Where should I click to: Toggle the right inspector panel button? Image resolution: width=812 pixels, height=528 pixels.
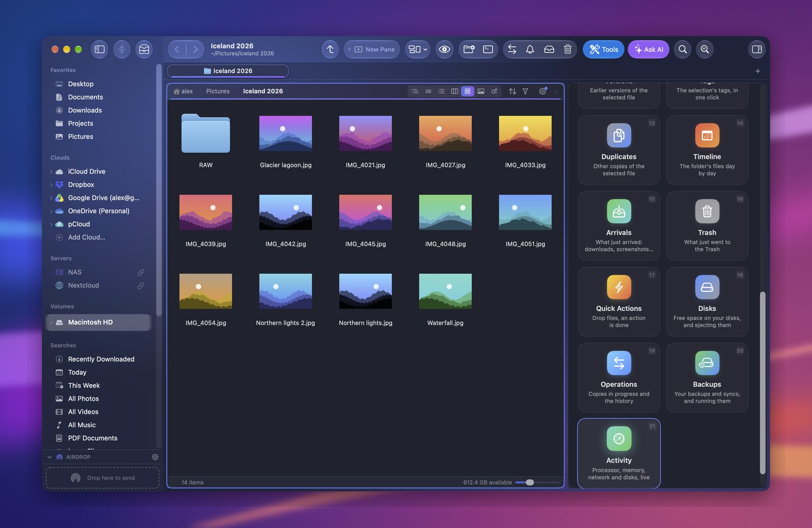757,49
